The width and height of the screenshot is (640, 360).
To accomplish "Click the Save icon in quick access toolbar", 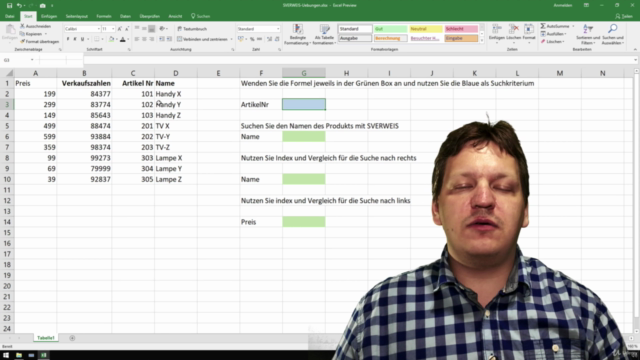I will tap(9, 6).
